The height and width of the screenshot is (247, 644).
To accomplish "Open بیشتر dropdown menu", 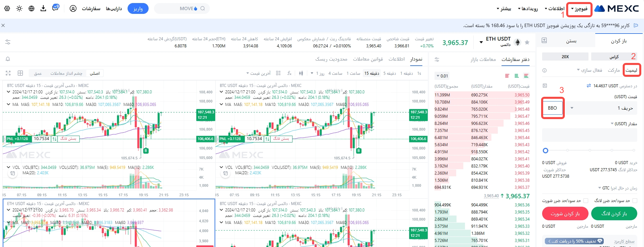I will click(504, 8).
